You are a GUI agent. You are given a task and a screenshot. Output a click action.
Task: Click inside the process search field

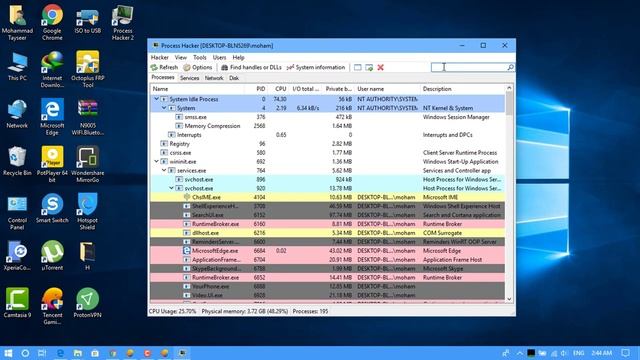click(x=469, y=67)
